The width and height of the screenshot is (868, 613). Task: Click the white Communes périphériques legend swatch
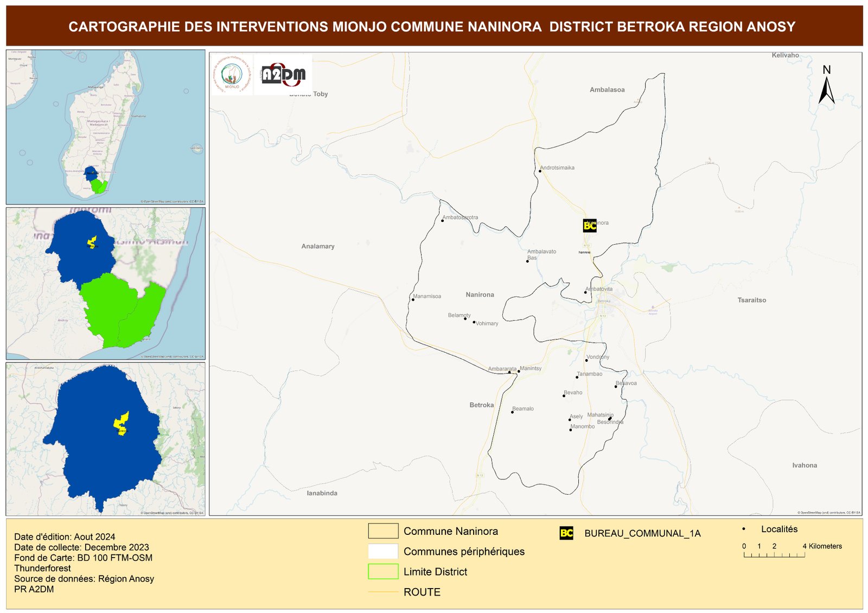(x=383, y=551)
